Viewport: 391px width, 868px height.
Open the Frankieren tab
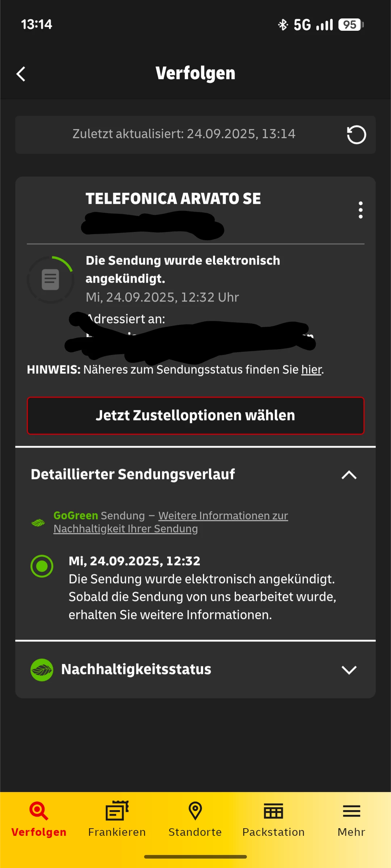pyautogui.click(x=117, y=819)
